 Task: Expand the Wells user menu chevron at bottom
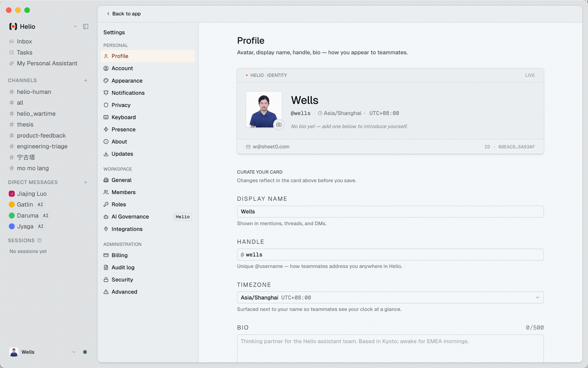point(73,352)
